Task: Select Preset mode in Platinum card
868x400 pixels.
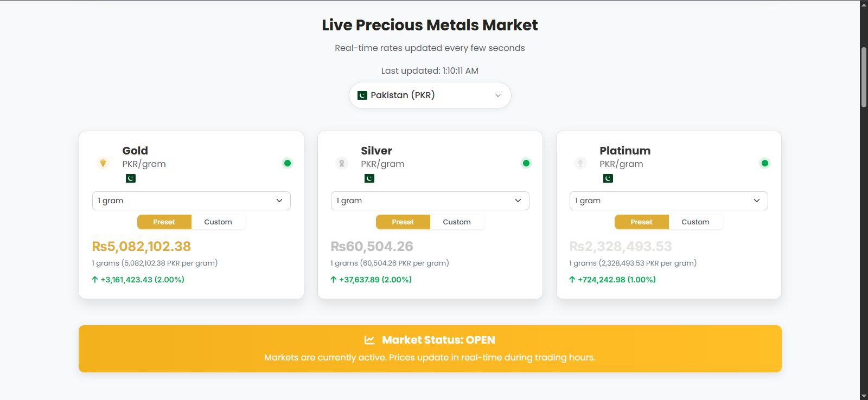Action: 641,222
